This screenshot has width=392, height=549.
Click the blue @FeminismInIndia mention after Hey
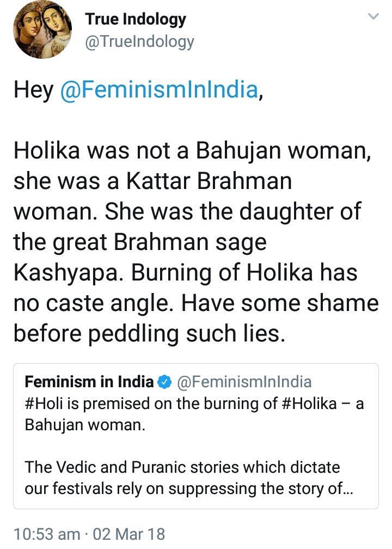click(158, 89)
